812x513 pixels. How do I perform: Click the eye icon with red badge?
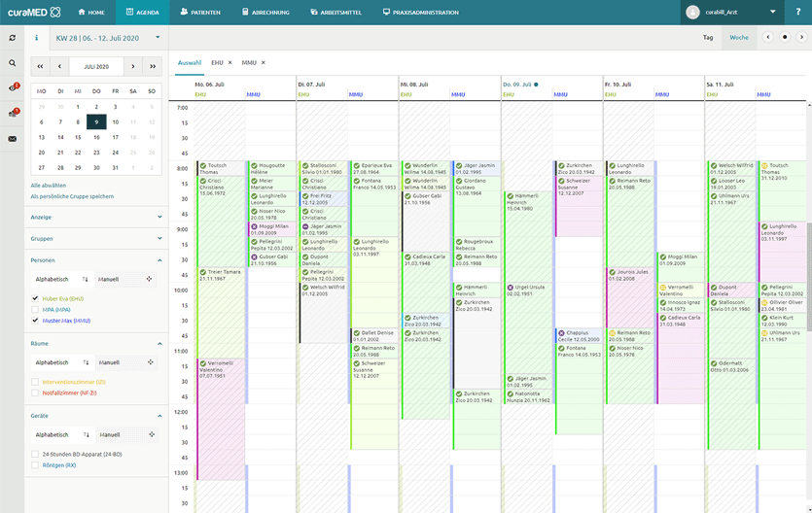(x=13, y=88)
